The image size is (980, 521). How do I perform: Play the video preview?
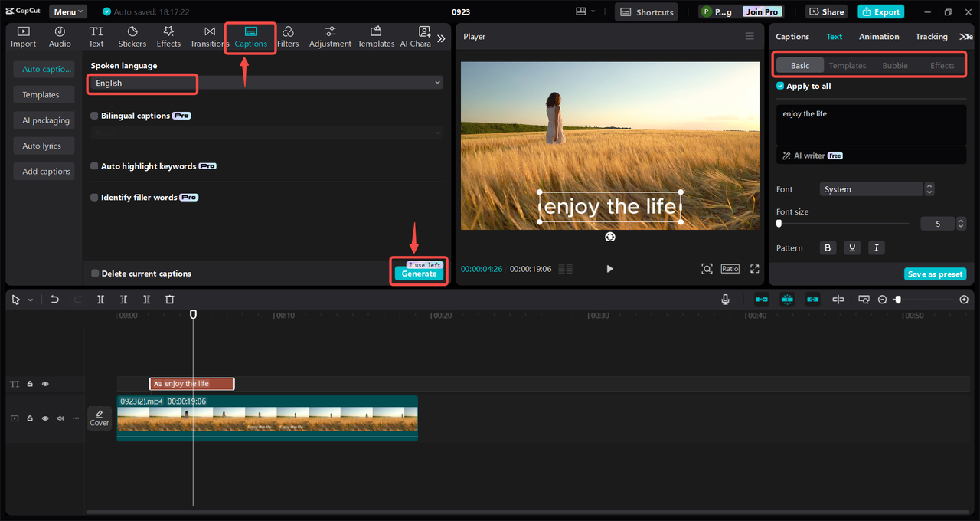click(x=609, y=269)
